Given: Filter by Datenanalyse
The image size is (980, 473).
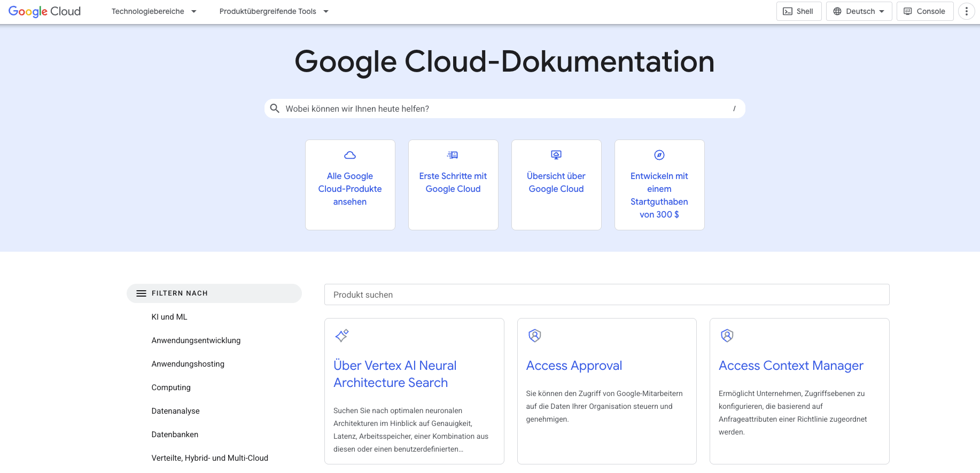Looking at the screenshot, I should coord(176,411).
